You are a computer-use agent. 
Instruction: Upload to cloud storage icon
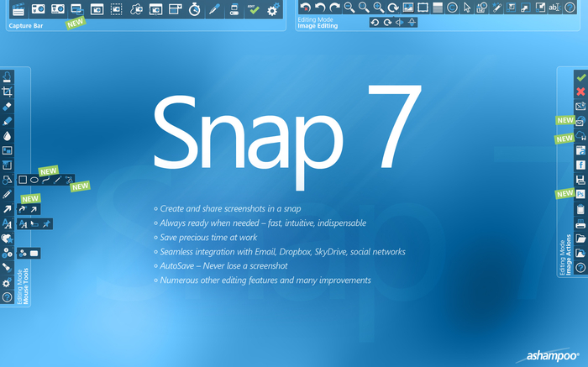pyautogui.click(x=581, y=136)
